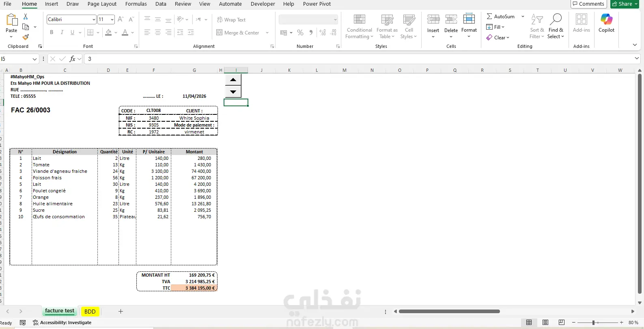This screenshot has height=329, width=644.
Task: Activate the Format Painter brush
Action: coord(26,37)
